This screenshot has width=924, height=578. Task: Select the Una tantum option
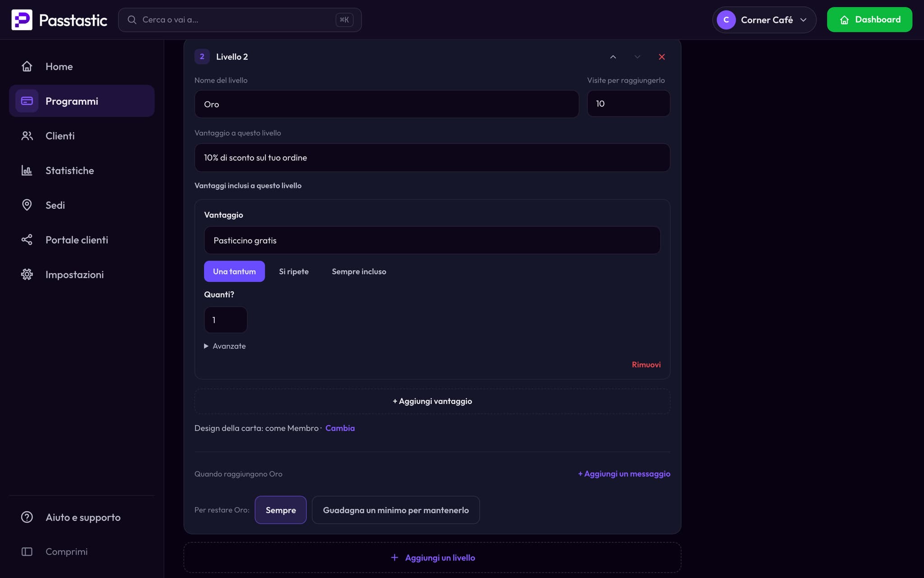click(234, 271)
